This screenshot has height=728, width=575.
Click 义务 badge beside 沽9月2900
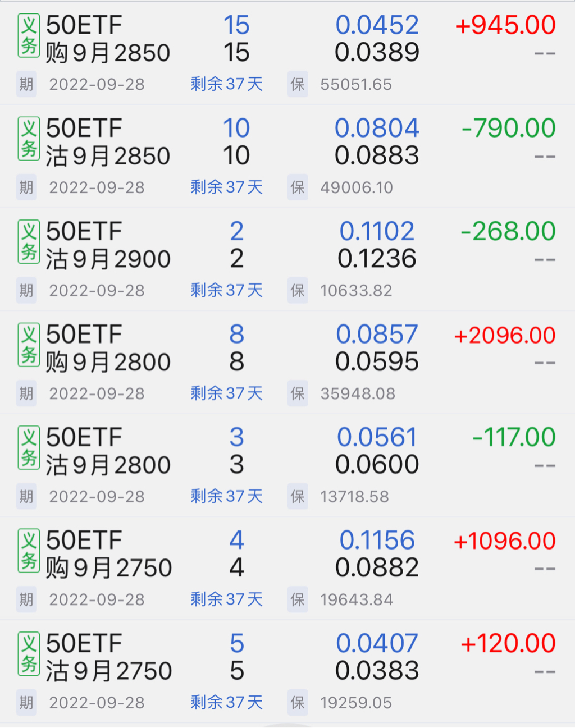coord(29,242)
